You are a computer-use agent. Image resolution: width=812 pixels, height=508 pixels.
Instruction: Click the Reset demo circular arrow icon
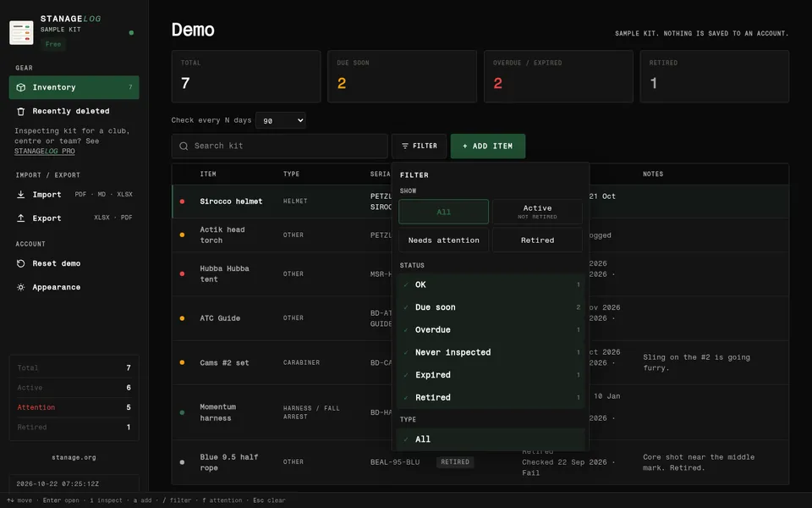point(20,263)
